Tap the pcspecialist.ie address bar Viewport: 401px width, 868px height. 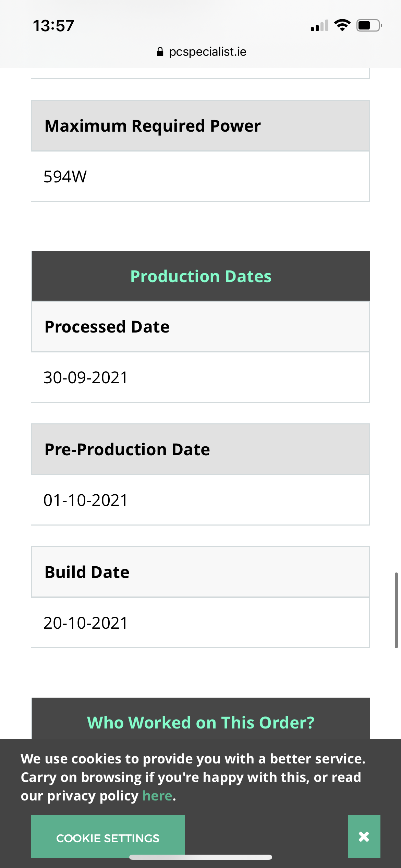tap(201, 52)
